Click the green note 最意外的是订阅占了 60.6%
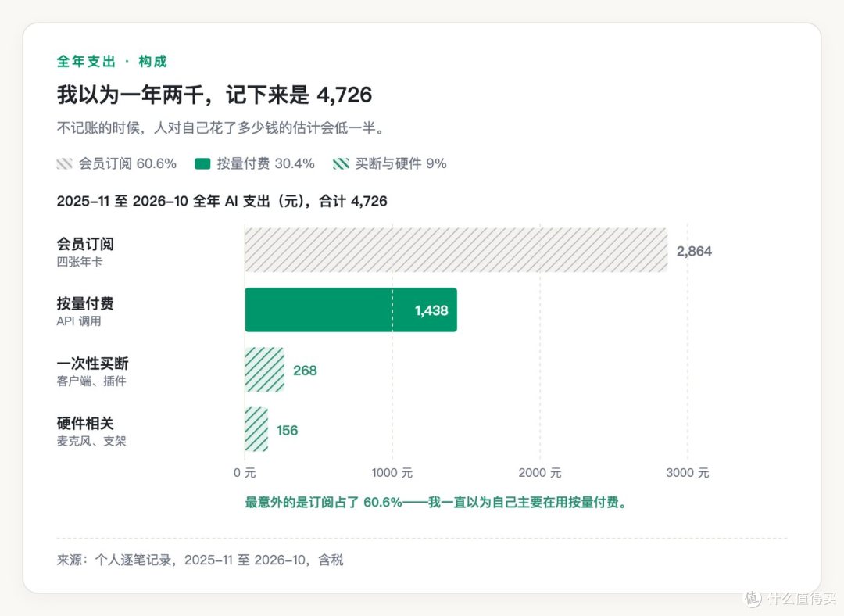Viewport: 844px width, 616px height. pyautogui.click(x=437, y=503)
